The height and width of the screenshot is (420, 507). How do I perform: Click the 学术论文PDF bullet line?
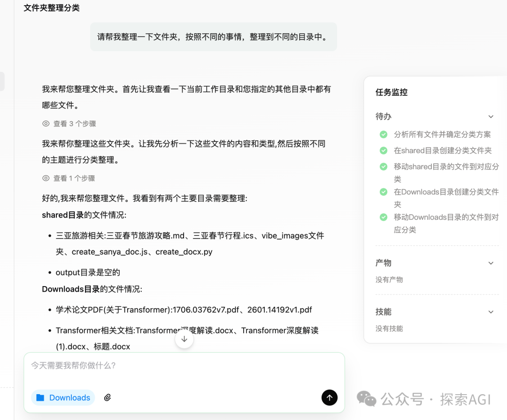tap(184, 310)
